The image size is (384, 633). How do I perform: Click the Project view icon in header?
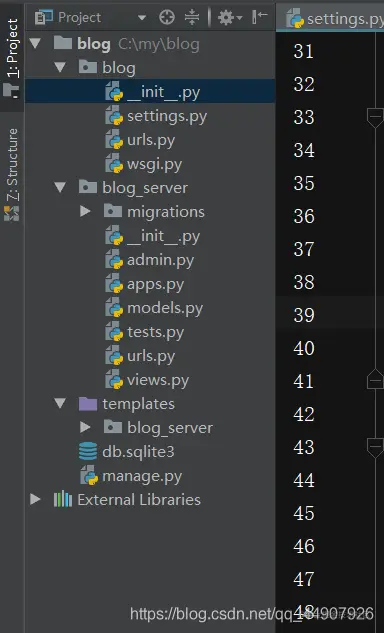pos(44,17)
